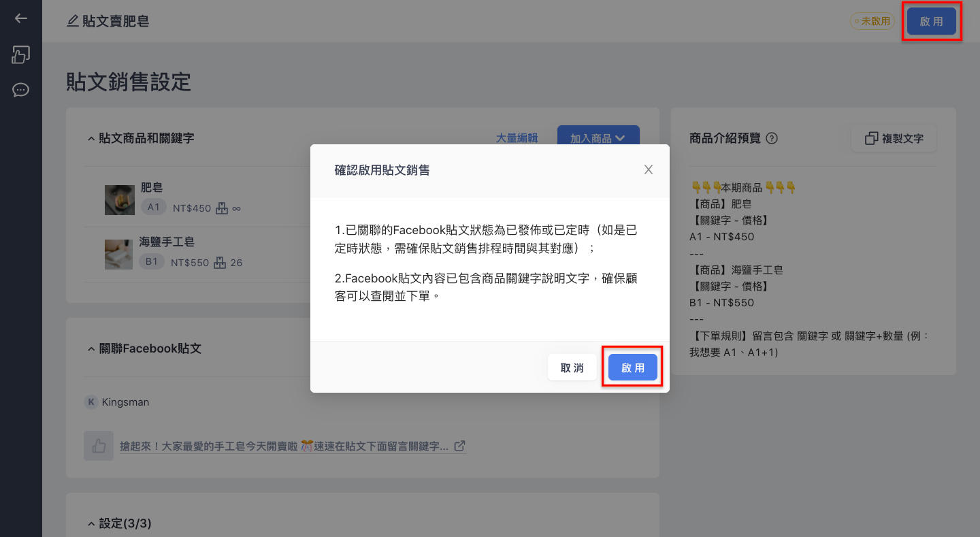Click the 商品介紹預覽 heading
The image size is (980, 537).
[725, 138]
